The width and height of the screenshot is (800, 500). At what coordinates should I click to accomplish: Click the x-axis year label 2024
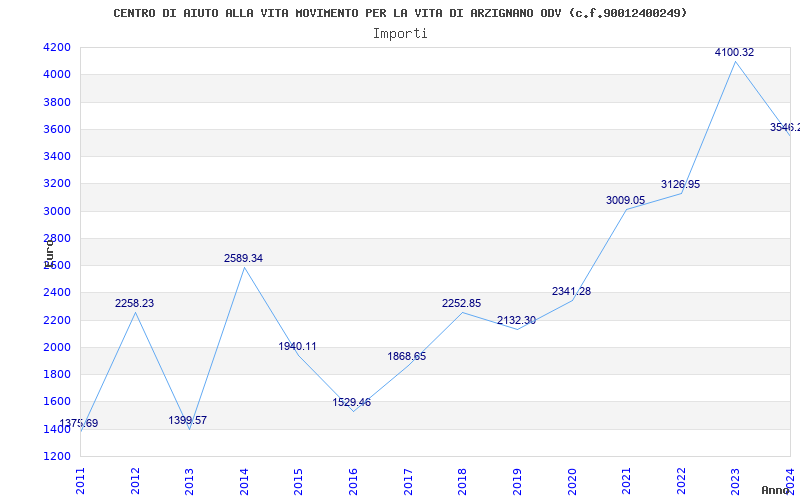tap(790, 479)
